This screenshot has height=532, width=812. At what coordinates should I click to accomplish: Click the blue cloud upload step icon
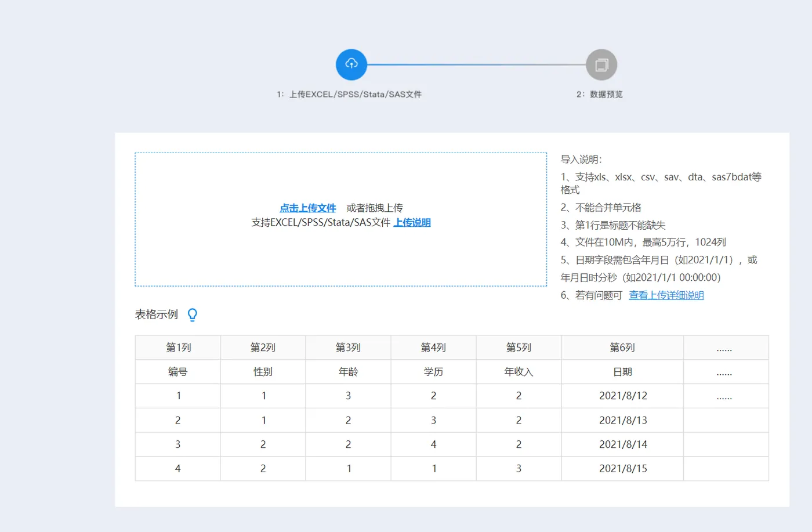[351, 64]
